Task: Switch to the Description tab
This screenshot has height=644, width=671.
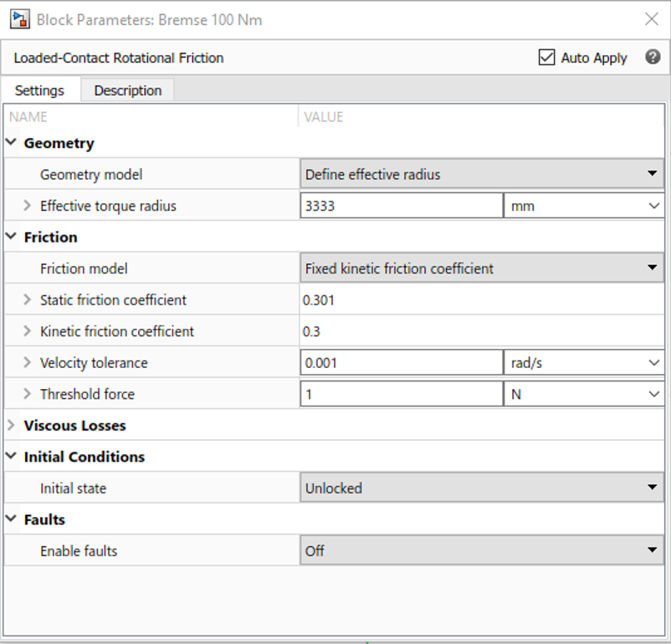Action: tap(127, 90)
